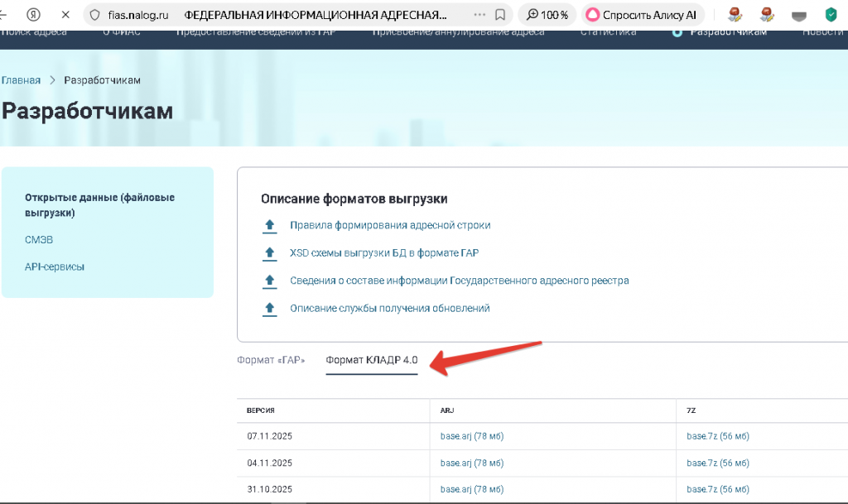Open Описание службы получения обновлений link

click(389, 308)
